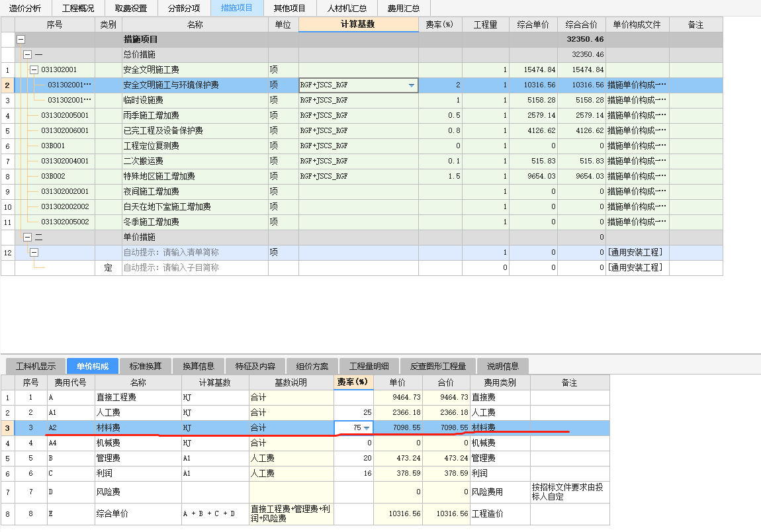Click the 9654.03 unit price cell
Image resolution: width=761 pixels, height=532 pixels.
click(x=533, y=176)
